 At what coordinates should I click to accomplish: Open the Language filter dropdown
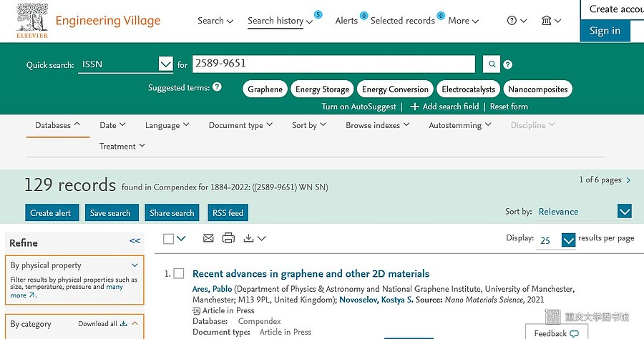pos(167,125)
